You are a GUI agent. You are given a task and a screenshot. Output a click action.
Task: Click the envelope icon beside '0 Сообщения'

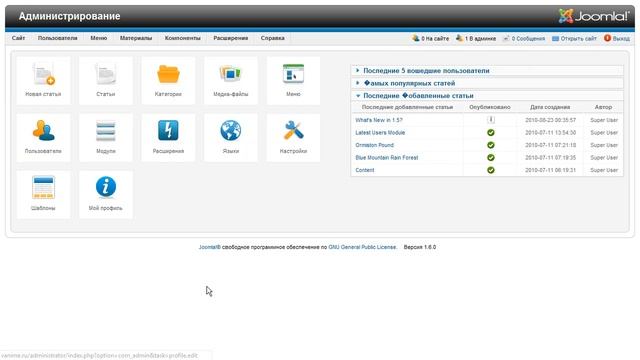click(x=506, y=38)
